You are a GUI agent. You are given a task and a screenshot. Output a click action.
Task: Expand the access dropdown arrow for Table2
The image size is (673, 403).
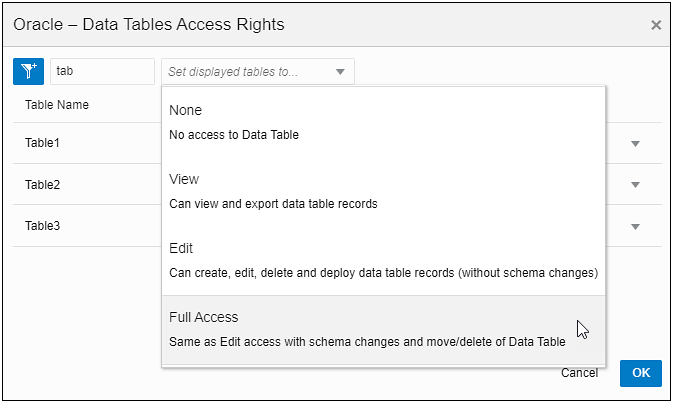(x=635, y=185)
